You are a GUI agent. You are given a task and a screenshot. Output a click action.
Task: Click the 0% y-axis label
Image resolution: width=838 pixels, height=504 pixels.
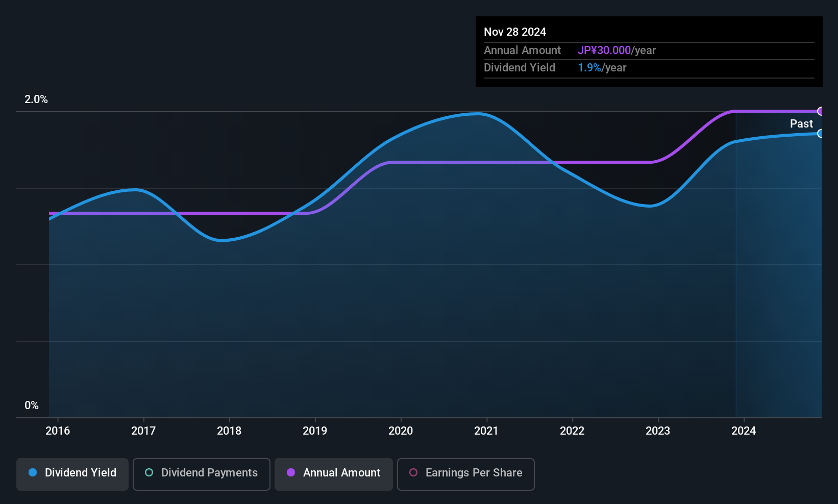[32, 406]
